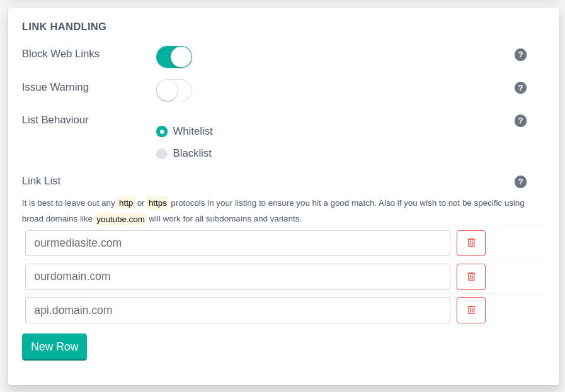Focus the ourdomain.com input box

click(237, 276)
